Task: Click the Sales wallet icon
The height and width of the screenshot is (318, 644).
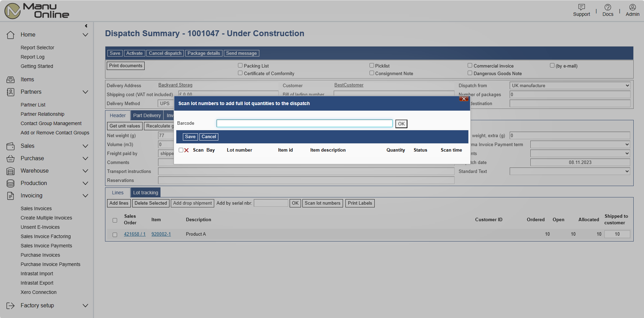Action: (10, 146)
